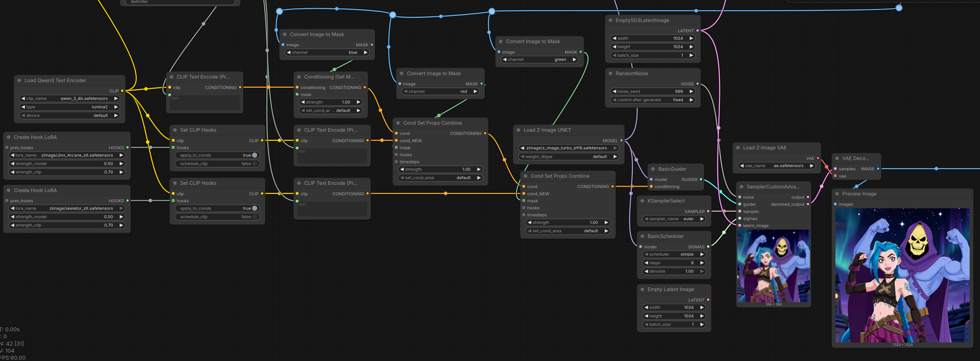Collapse the EmptySD3LatentImage node
Screen dimensions: 980x361
[x=611, y=20]
